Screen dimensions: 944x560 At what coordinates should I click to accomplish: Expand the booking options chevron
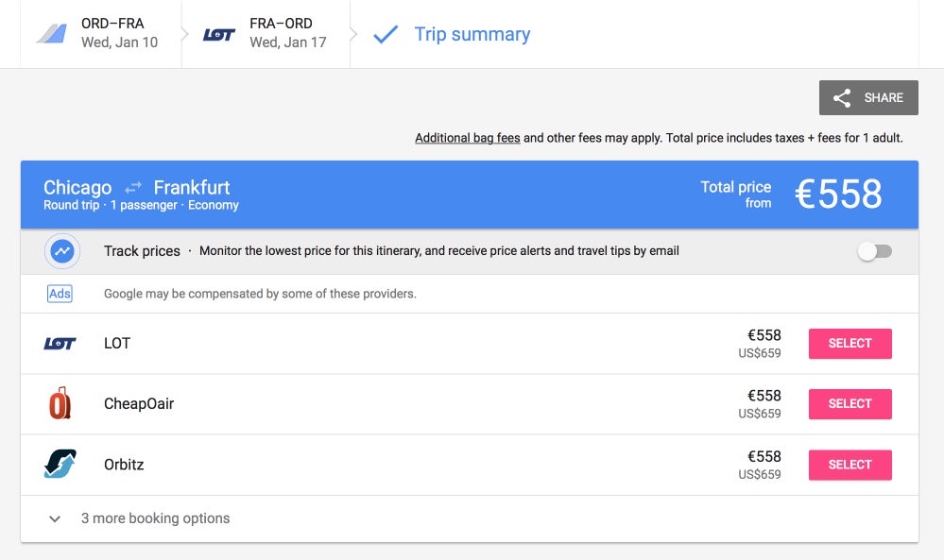click(x=55, y=518)
